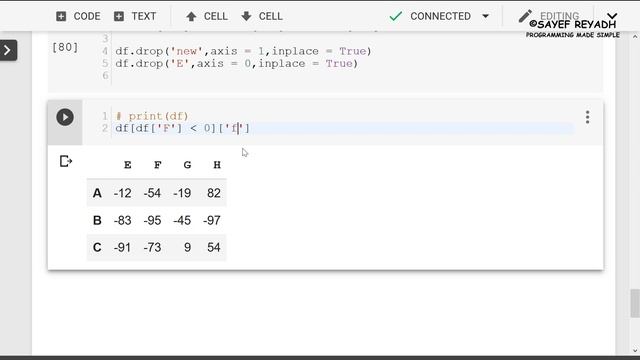Click the cell value -97
The image size is (640, 360).
coord(212,220)
